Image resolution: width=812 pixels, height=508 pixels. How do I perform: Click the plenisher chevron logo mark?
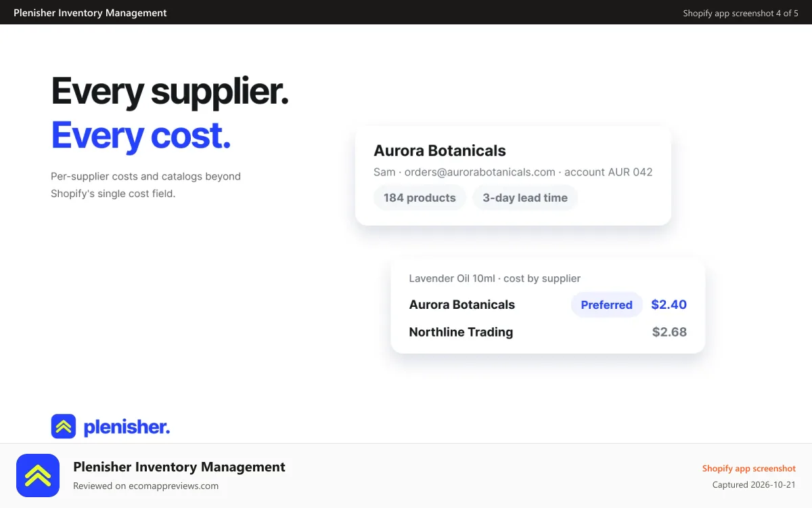coord(64,426)
